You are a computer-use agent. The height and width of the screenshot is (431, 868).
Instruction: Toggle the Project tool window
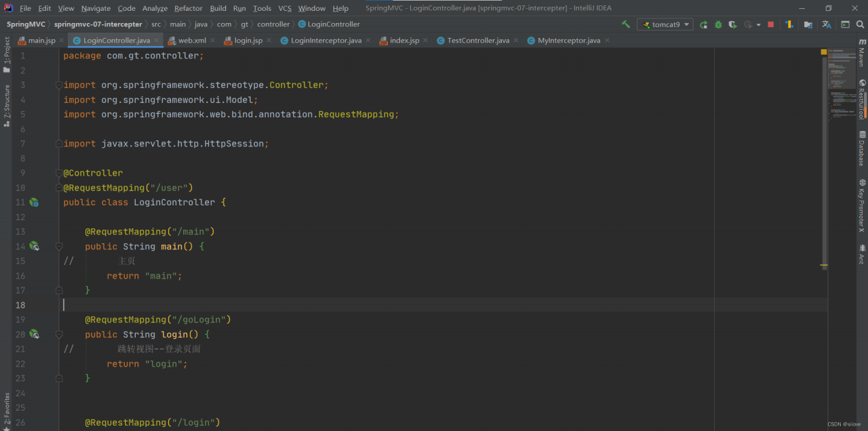[x=6, y=54]
